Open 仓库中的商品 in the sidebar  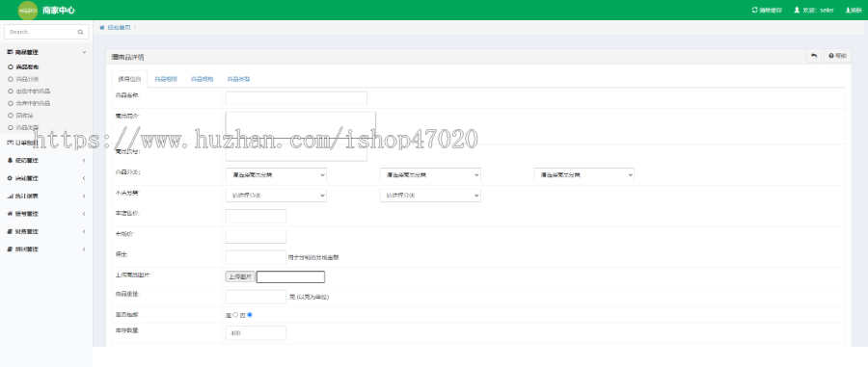[33, 103]
